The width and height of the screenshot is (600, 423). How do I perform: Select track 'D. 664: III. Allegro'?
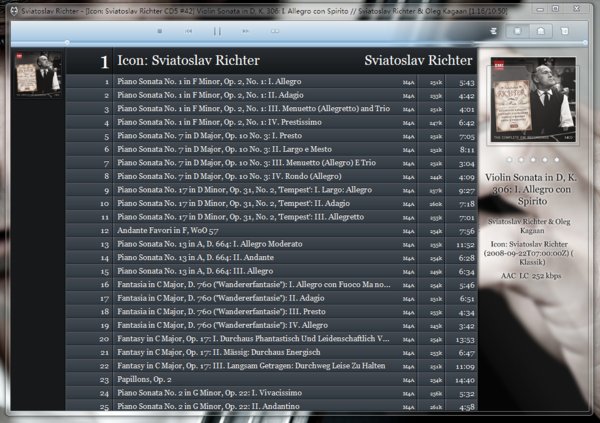(271, 271)
